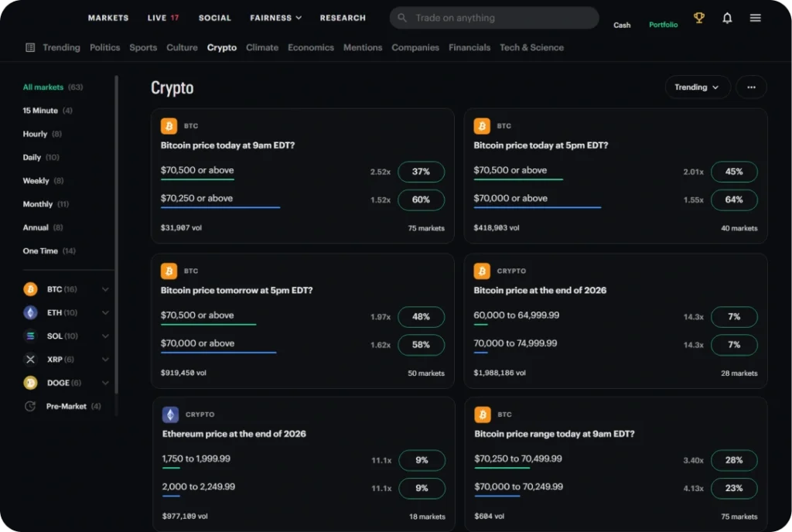Open 'Ethereum price at the end of 2026' title
Viewport: 792px width, 532px height.
[234, 434]
